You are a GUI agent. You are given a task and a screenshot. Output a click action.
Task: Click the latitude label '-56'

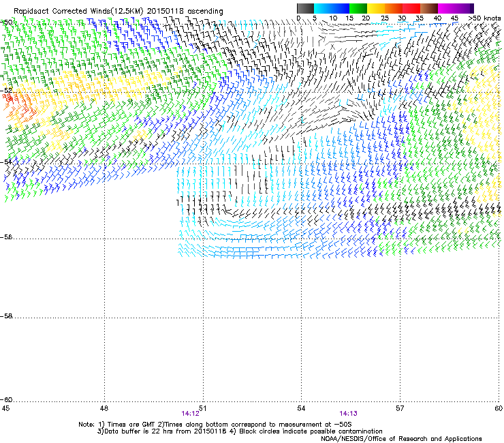(7, 237)
